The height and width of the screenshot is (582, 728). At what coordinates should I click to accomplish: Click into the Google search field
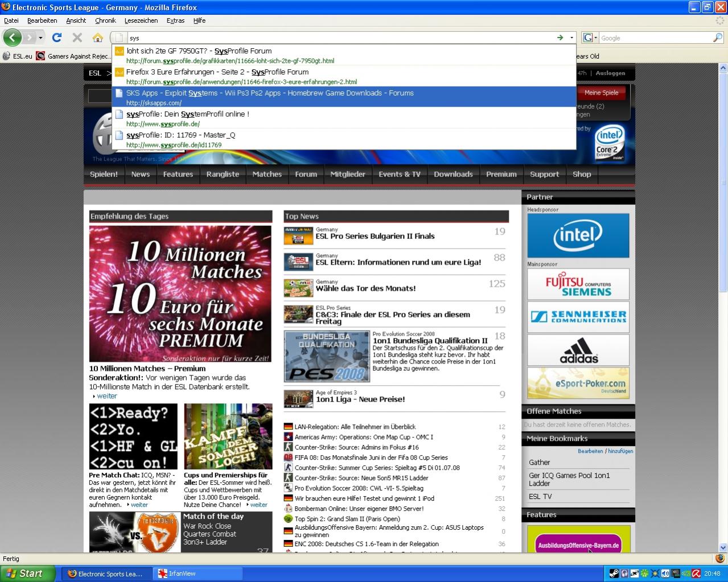coord(656,38)
